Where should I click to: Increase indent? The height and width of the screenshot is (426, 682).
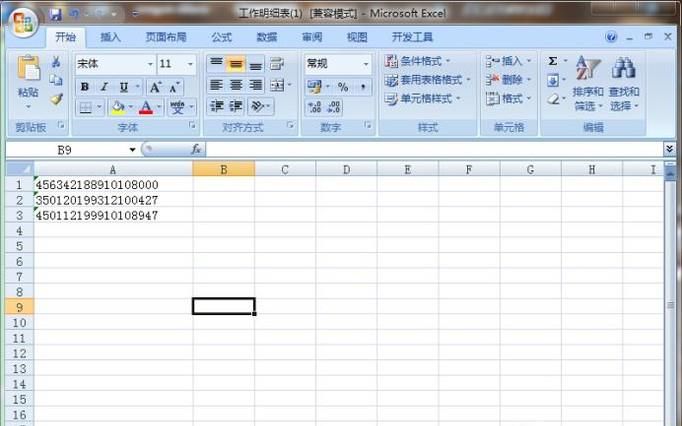(236, 106)
